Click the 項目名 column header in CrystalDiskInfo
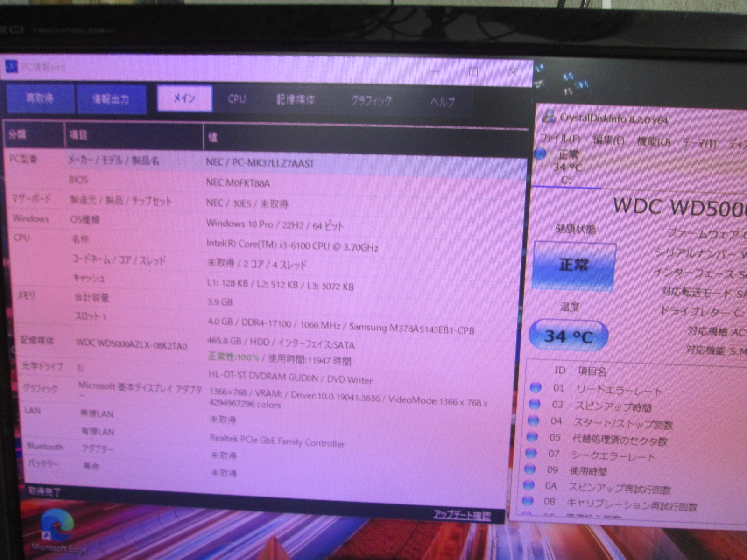 [x=592, y=371]
